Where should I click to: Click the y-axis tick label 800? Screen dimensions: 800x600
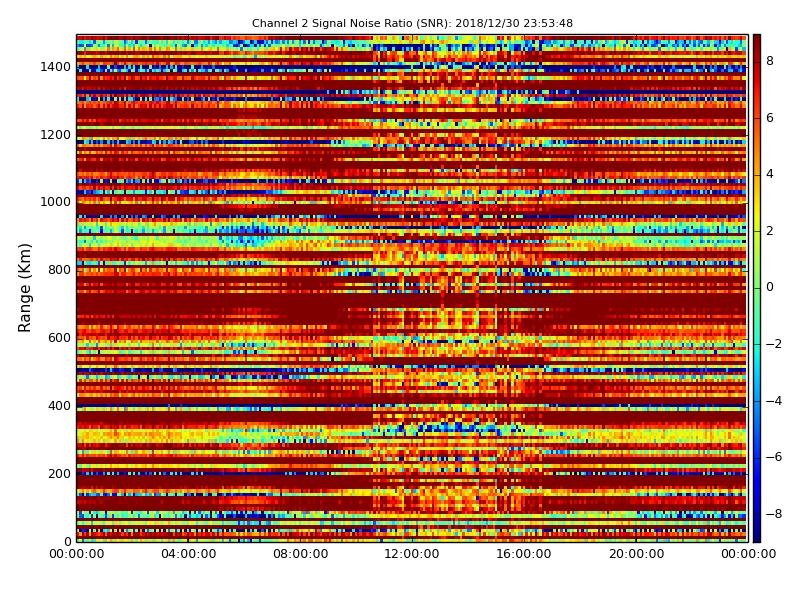click(59, 270)
